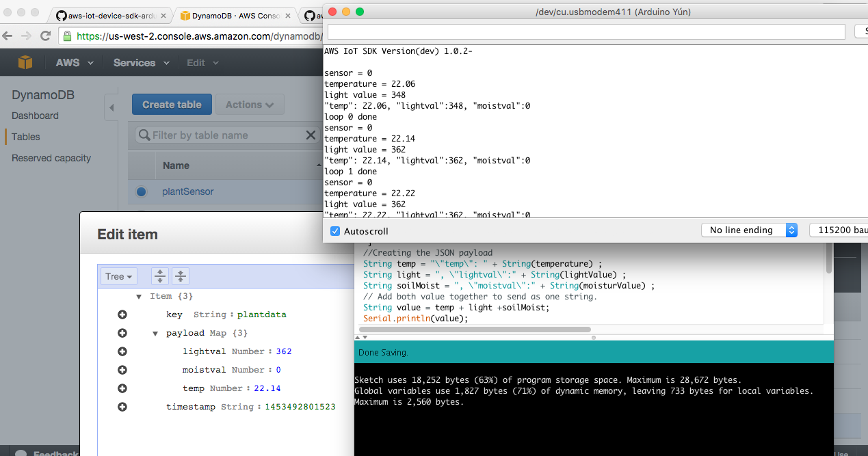The image size is (868, 456).
Task: Collapse the payload Map tree node
Action: (155, 334)
